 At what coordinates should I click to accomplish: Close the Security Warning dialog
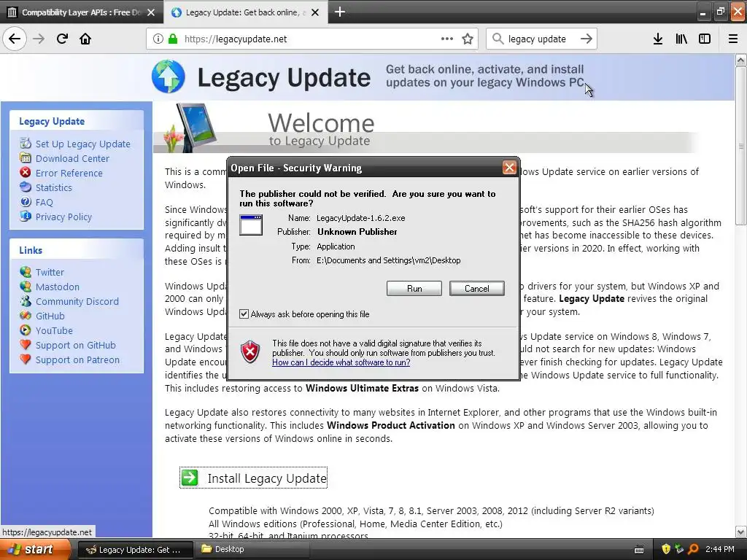(509, 168)
